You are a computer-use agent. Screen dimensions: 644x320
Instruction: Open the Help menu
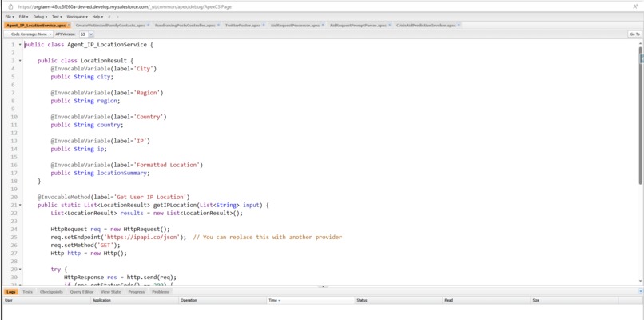pyautogui.click(x=97, y=17)
